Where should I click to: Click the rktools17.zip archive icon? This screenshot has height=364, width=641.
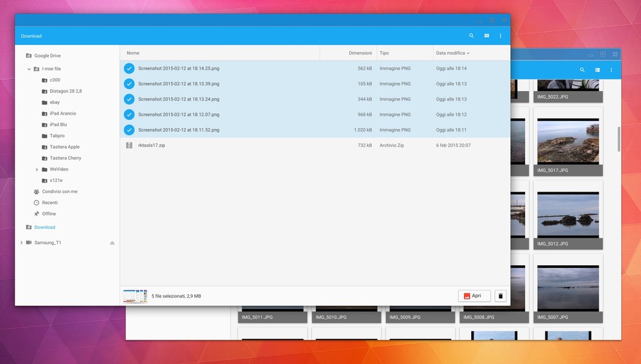129,145
